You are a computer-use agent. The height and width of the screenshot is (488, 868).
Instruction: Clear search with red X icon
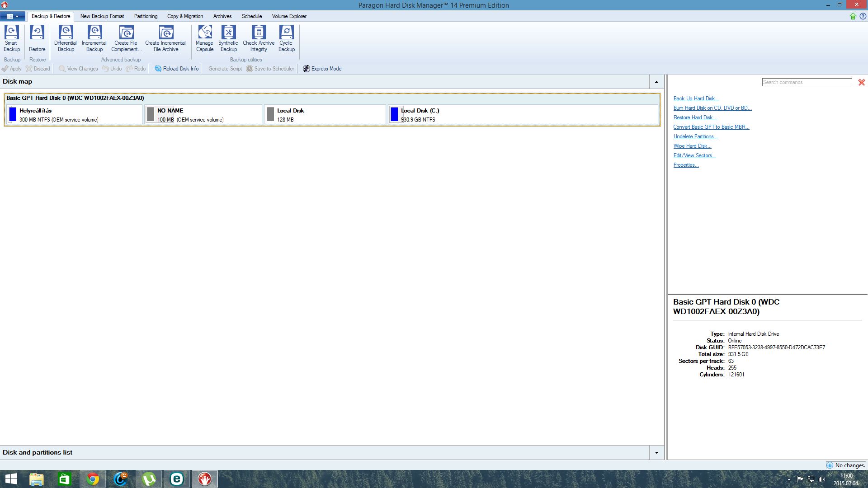862,82
